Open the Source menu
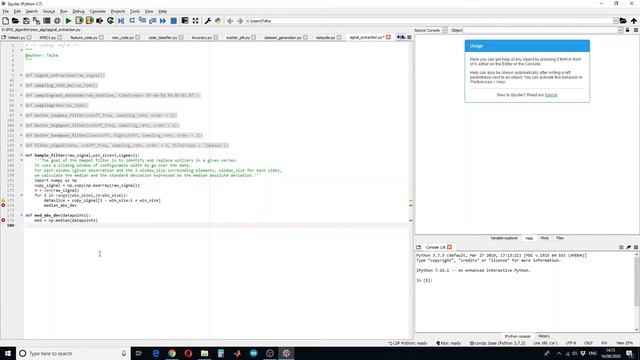Screen dimensions: 640x360 point(49,11)
